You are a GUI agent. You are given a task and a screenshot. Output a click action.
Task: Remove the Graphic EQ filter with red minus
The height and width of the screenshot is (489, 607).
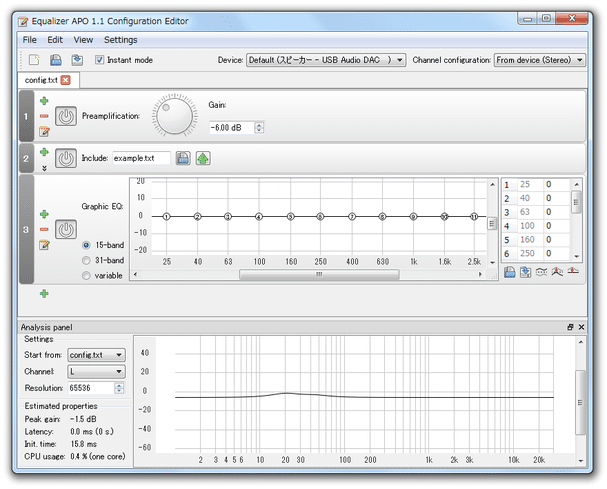coord(44,229)
